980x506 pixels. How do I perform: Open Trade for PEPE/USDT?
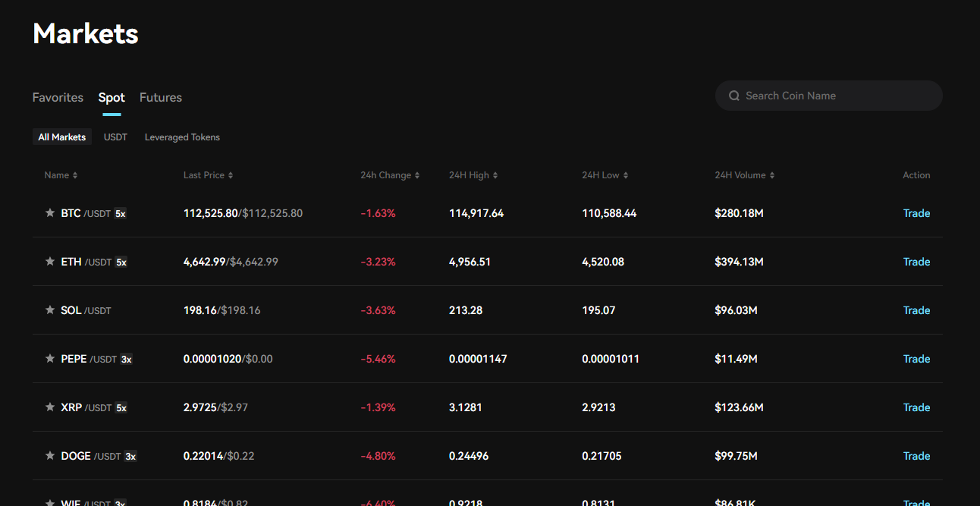916,359
